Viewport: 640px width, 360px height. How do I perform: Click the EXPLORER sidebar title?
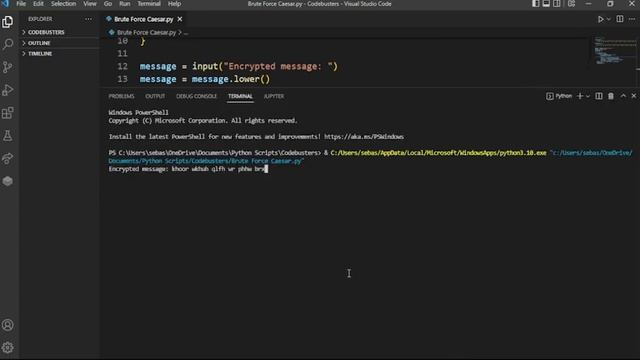click(x=40, y=19)
